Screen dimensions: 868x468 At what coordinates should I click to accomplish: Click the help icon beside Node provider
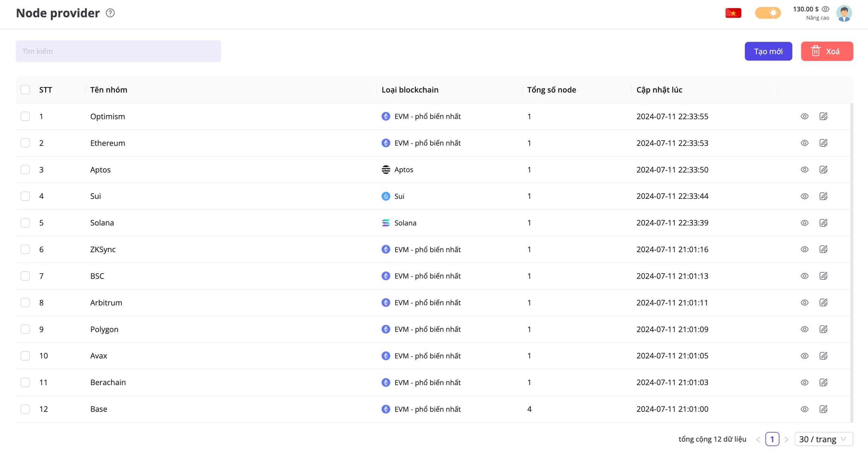[110, 13]
